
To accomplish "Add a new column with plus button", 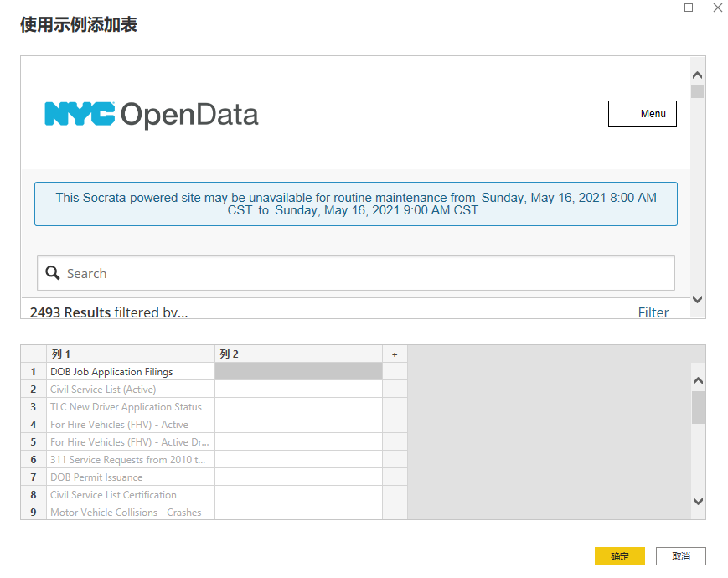I will [x=395, y=354].
